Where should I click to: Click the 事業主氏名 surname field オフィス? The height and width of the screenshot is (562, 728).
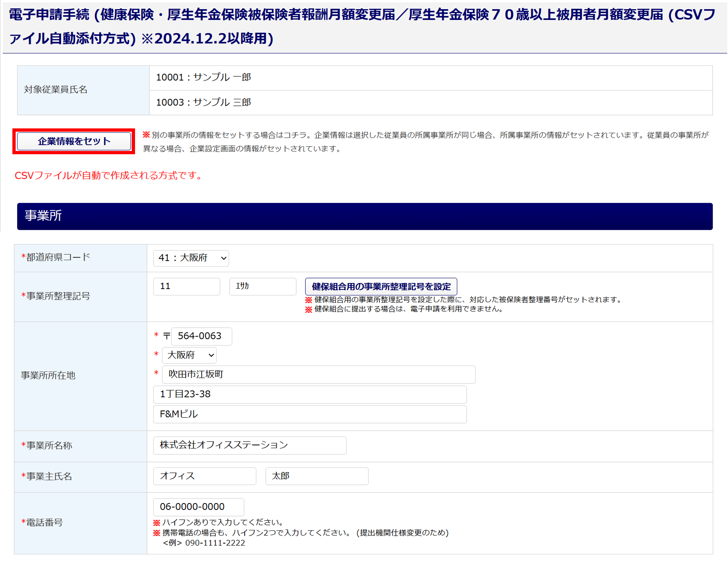205,476
